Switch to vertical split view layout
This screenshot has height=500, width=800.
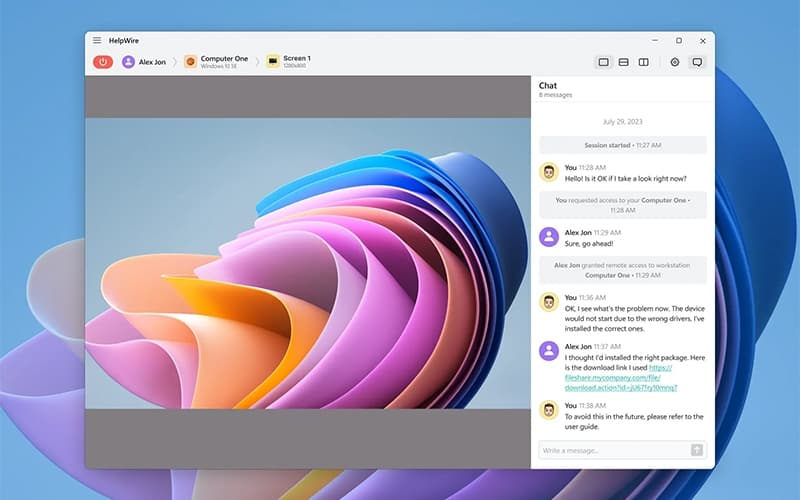[644, 62]
